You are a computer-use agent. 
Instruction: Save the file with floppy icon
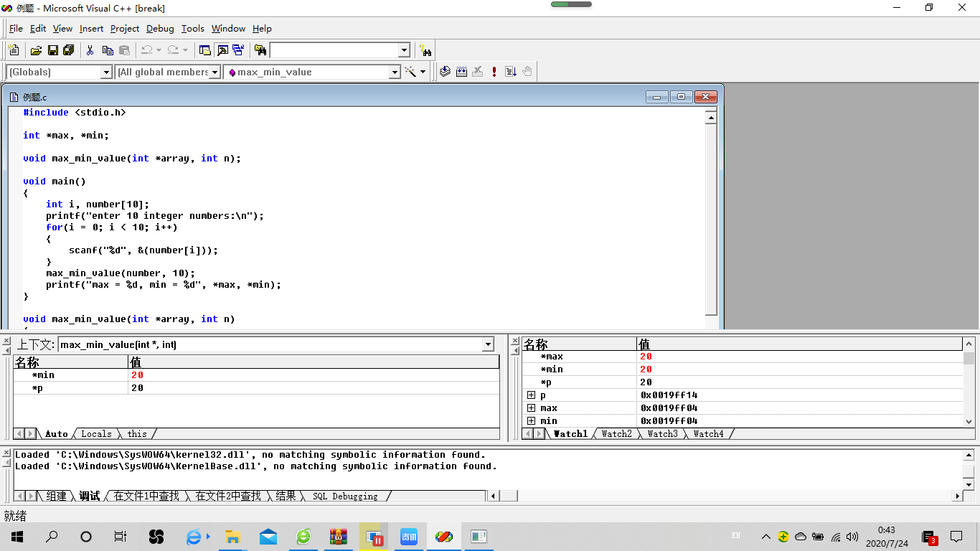(52, 50)
